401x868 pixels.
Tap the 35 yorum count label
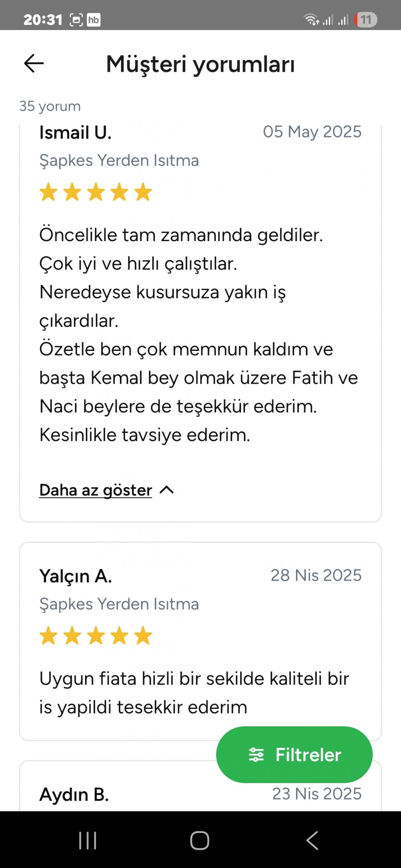50,106
